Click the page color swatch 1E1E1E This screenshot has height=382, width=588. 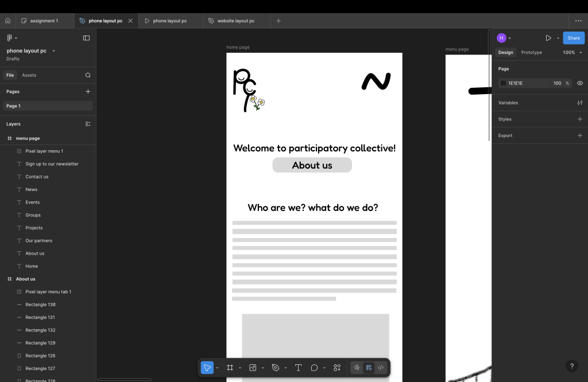coord(504,83)
